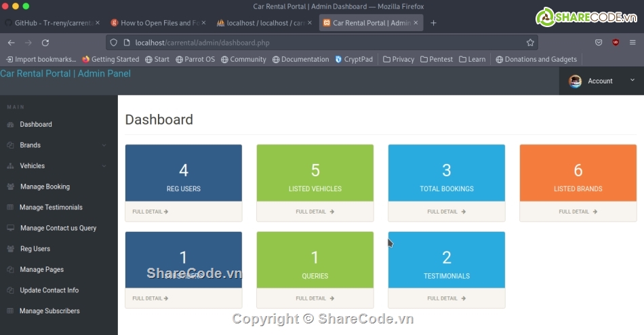
Task: Open Full Detail under Total Bookings
Action: (x=446, y=212)
